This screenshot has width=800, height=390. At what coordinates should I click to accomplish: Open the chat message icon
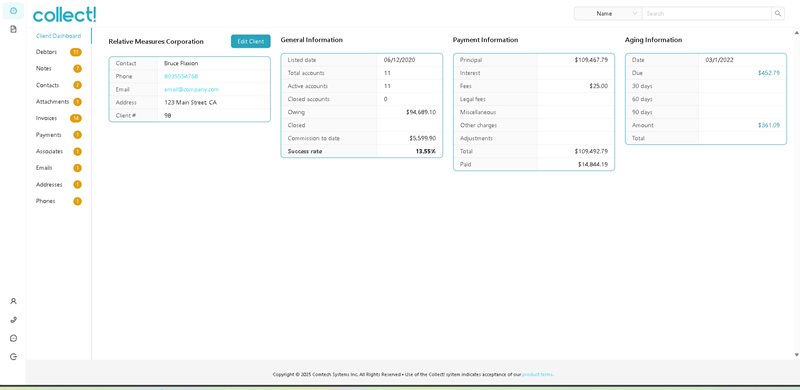14,338
